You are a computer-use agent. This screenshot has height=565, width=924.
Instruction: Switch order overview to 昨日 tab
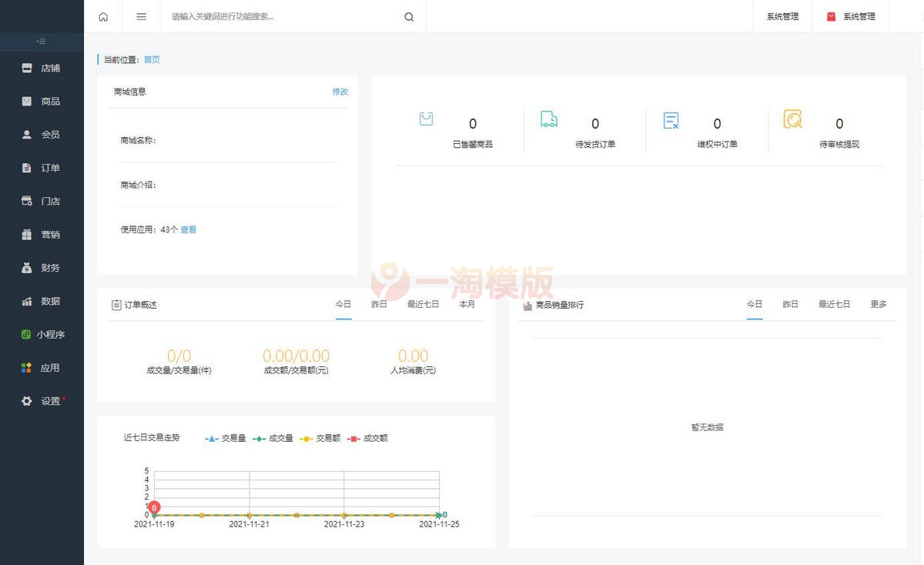[x=379, y=305]
